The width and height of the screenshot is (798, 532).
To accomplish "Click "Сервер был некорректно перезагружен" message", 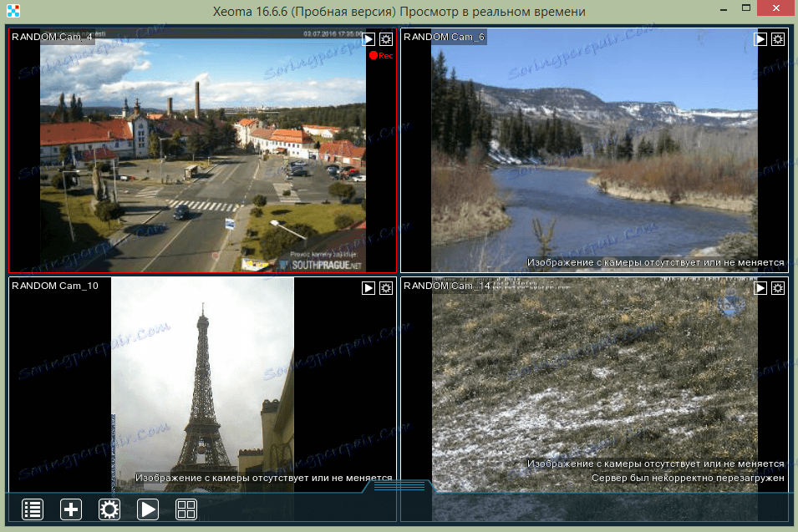I will coord(688,478).
